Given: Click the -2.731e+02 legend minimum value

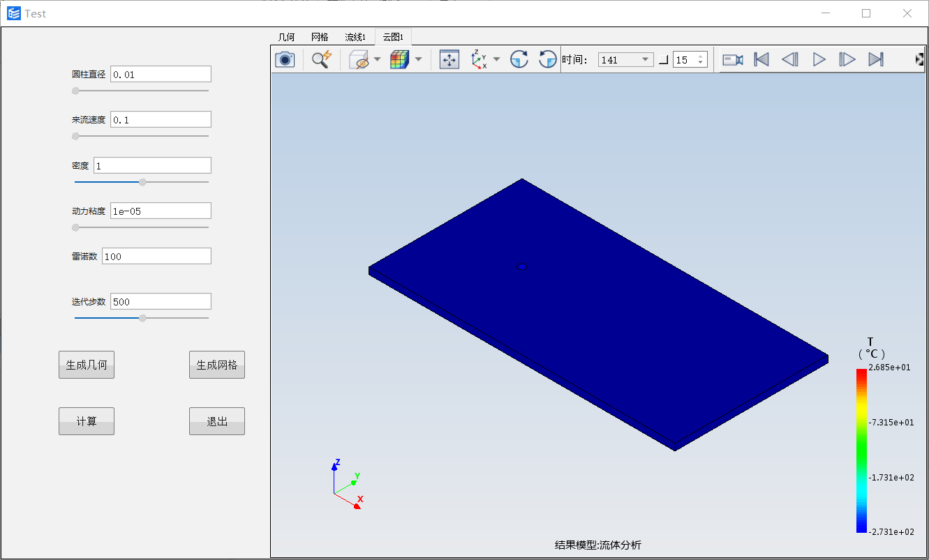Looking at the screenshot, I should 891,532.
